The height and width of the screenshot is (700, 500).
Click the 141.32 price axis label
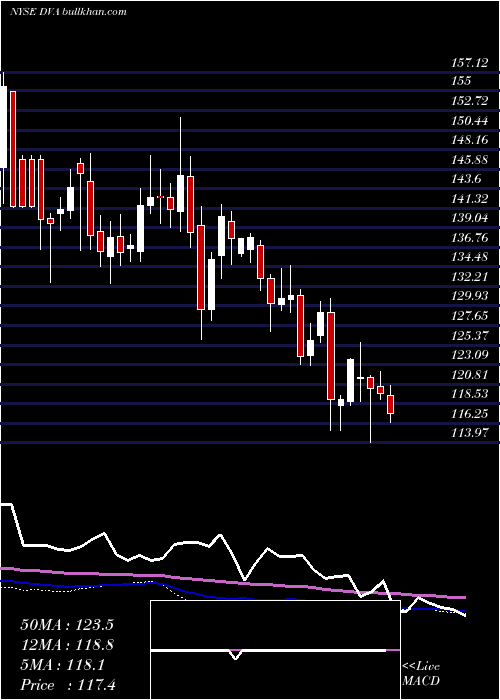[469, 198]
